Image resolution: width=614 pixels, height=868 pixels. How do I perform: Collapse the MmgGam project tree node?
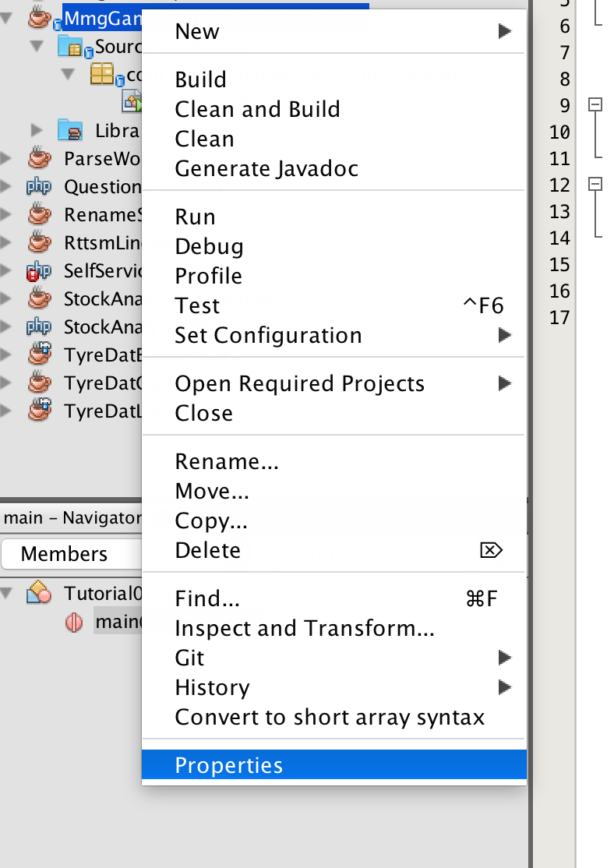click(7, 19)
